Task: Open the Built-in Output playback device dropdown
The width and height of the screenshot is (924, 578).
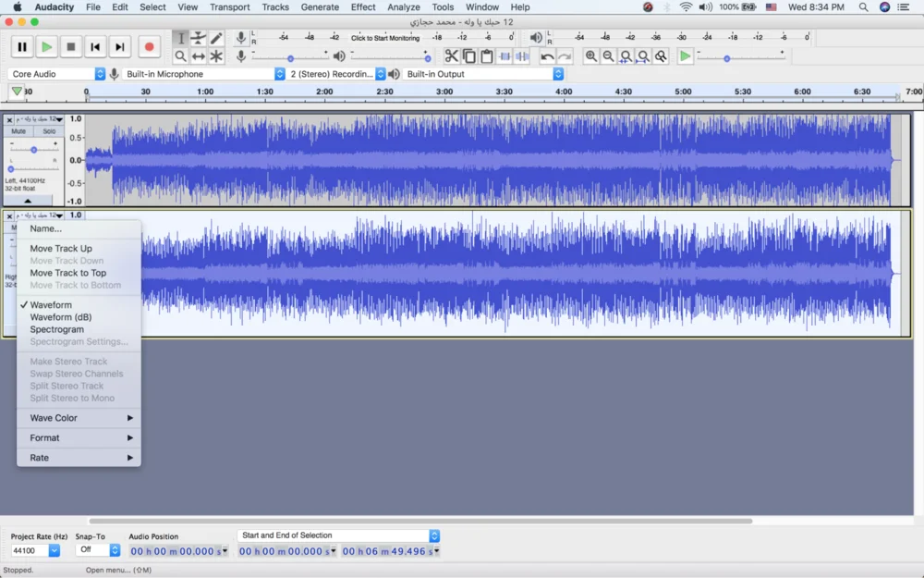Action: (x=483, y=74)
